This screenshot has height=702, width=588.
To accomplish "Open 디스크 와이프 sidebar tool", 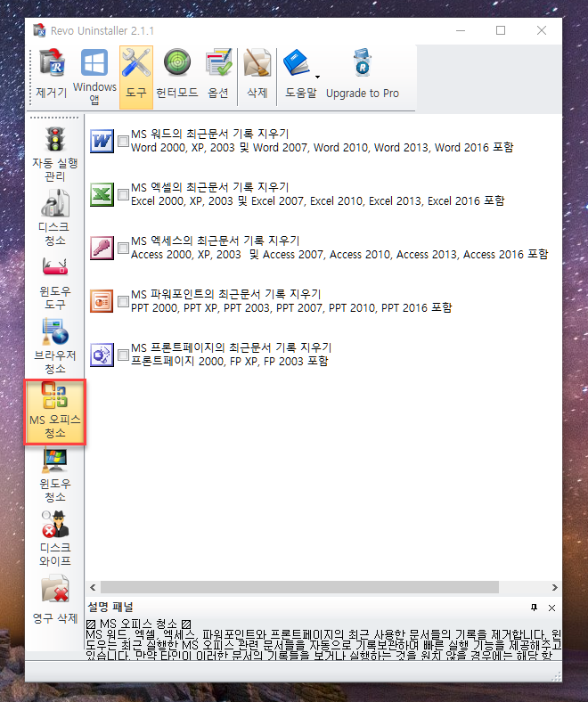I will click(55, 539).
